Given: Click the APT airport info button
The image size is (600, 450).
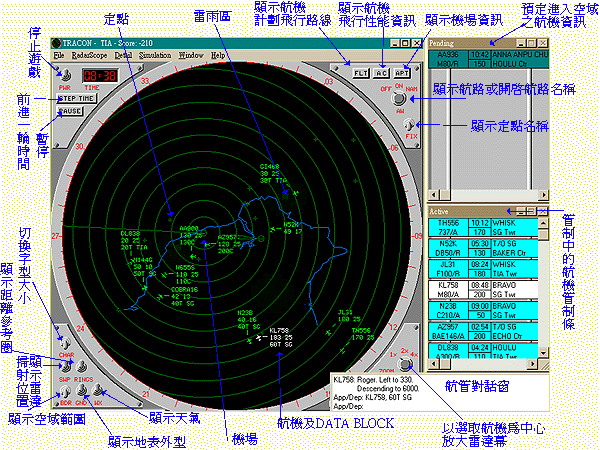Looking at the screenshot, I should pos(401,73).
